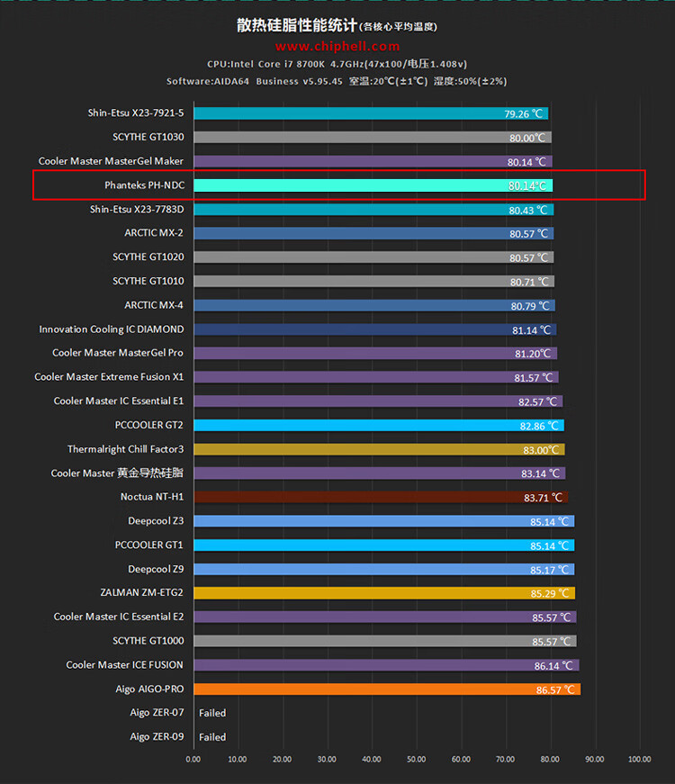Click the 30.00 tick on the horizontal axis

[x=327, y=759]
